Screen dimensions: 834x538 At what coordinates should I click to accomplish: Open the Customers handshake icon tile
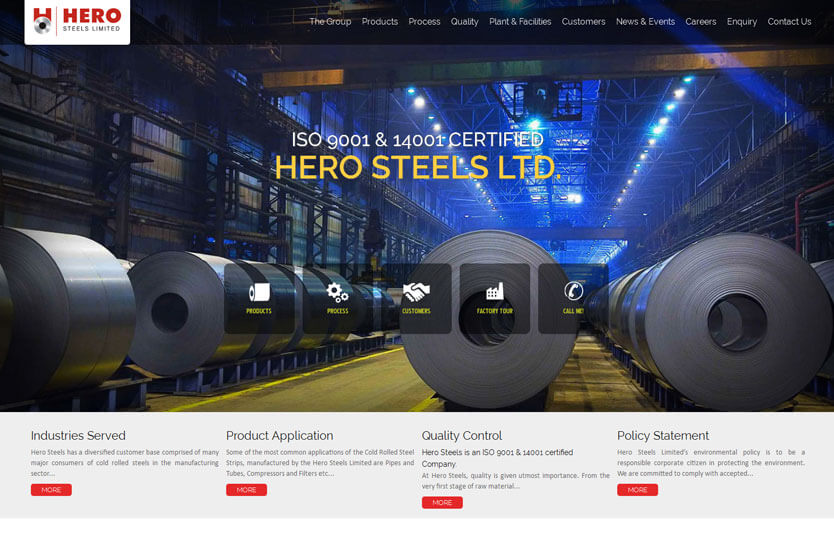click(x=416, y=299)
